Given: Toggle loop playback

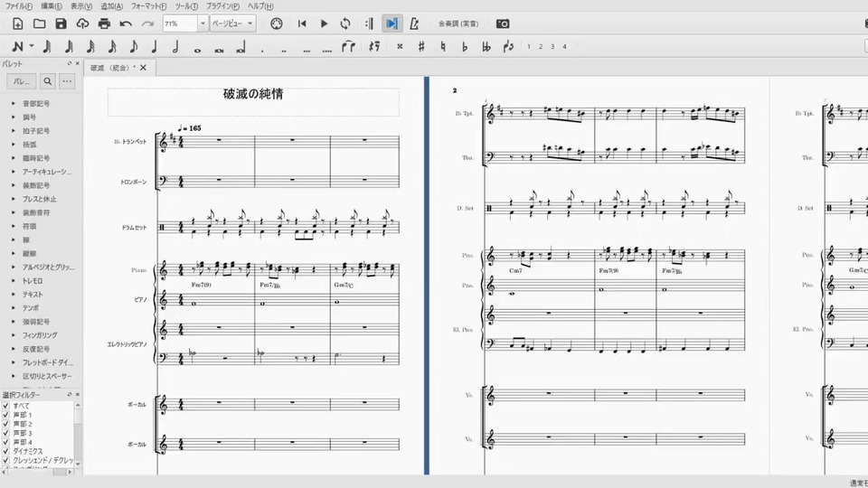Looking at the screenshot, I should pos(345,23).
